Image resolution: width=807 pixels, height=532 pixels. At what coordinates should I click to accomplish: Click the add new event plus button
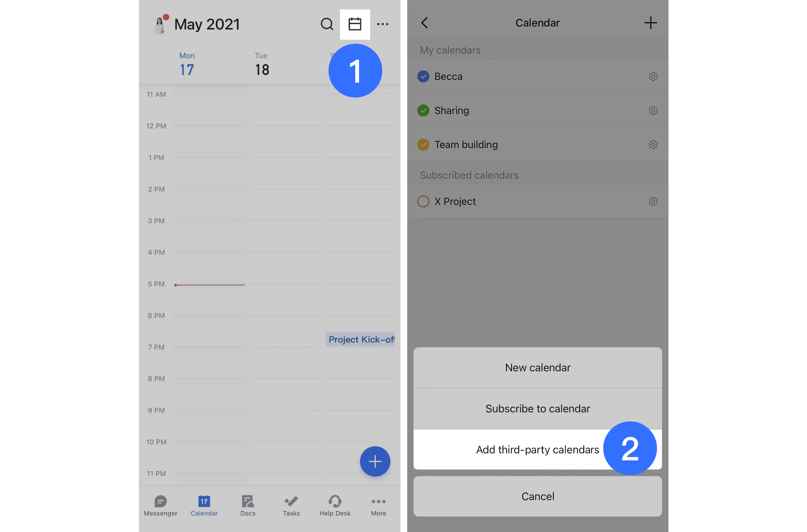375,461
